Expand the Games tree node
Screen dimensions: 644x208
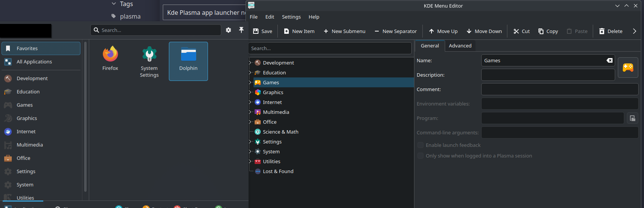tap(250, 82)
